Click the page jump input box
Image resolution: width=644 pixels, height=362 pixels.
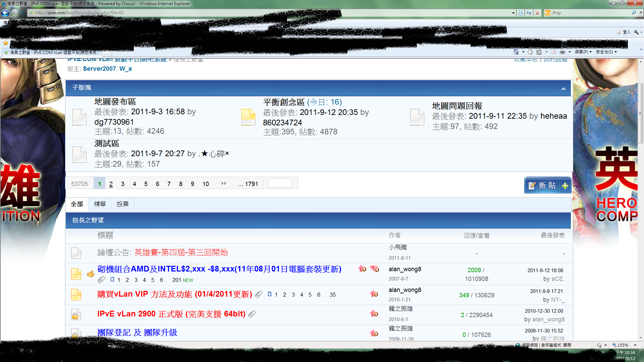(x=280, y=183)
